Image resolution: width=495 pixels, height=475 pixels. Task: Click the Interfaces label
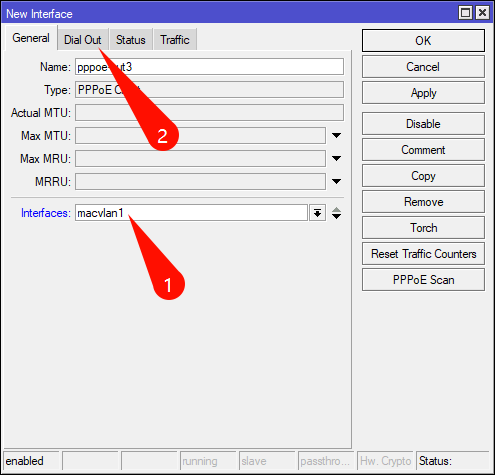click(46, 213)
